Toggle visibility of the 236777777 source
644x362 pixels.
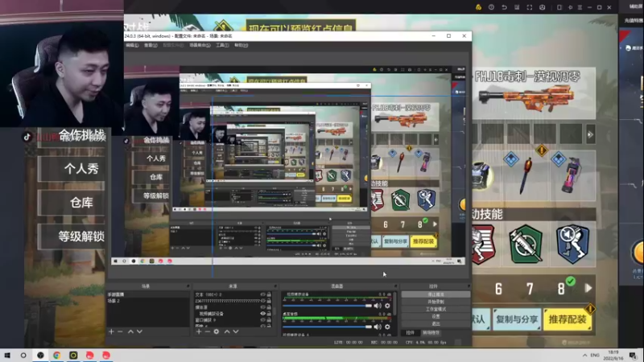click(263, 300)
